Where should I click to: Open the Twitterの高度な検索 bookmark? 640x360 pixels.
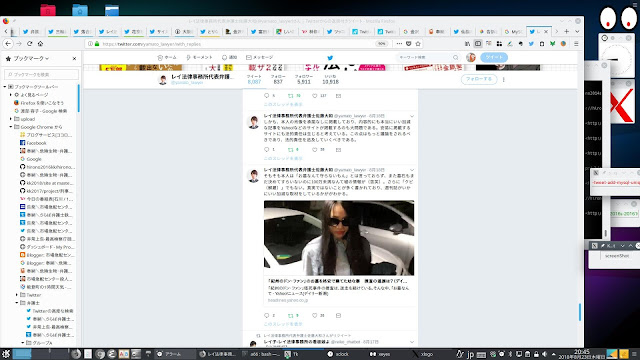(50, 311)
